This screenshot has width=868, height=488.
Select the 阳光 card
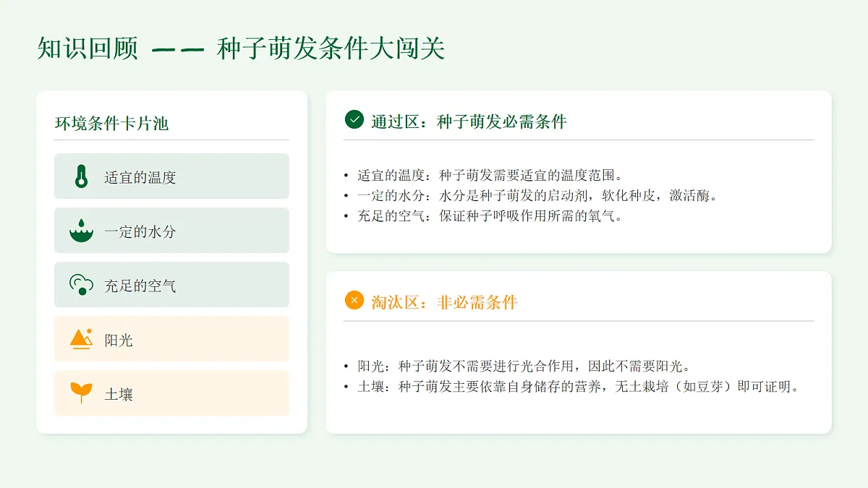171,339
